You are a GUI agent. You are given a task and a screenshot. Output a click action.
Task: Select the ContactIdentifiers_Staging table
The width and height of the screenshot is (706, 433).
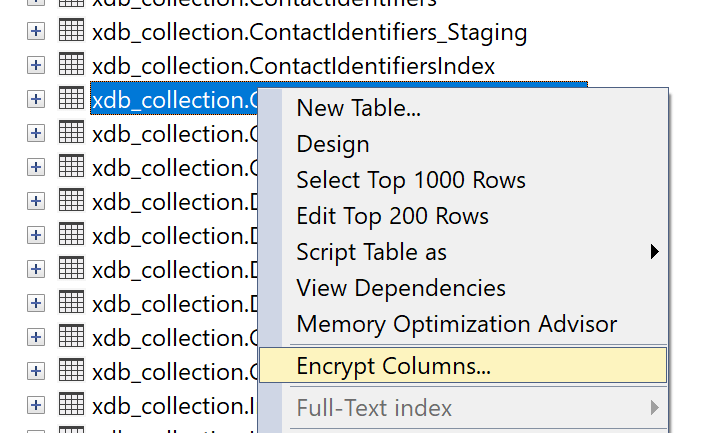(x=308, y=32)
